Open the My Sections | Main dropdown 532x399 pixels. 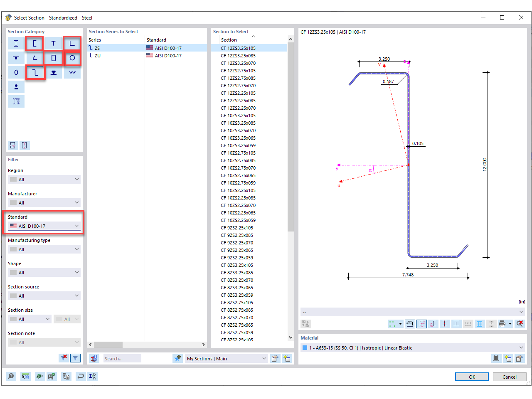(226, 359)
